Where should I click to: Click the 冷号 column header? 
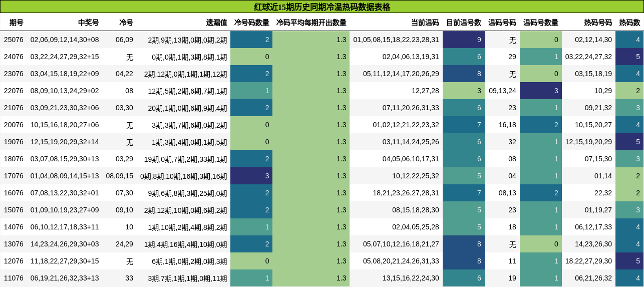pos(126,23)
